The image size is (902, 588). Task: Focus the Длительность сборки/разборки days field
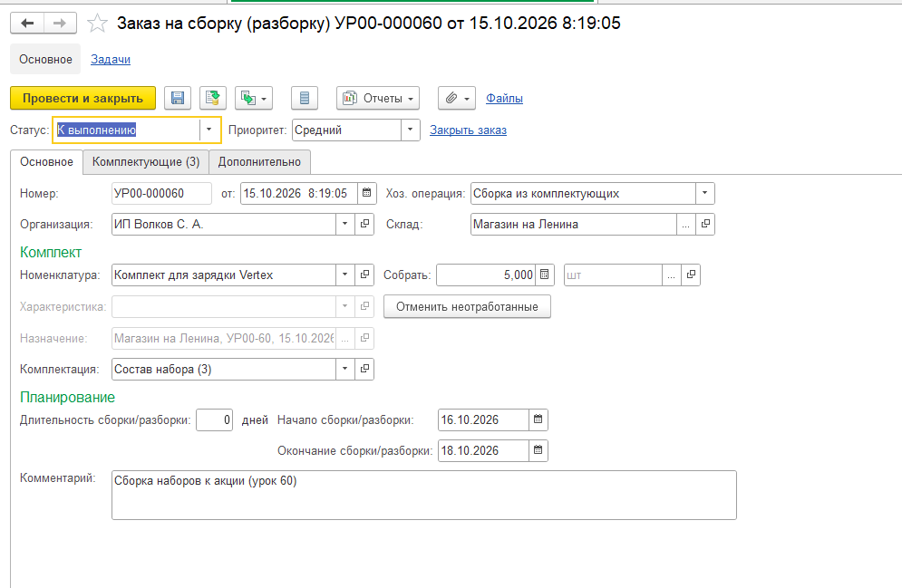(214, 419)
